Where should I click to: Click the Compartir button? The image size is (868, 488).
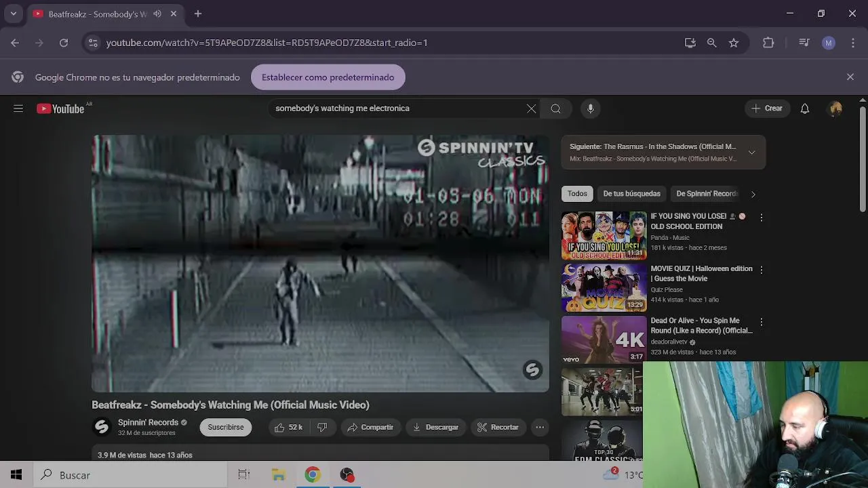pyautogui.click(x=370, y=427)
